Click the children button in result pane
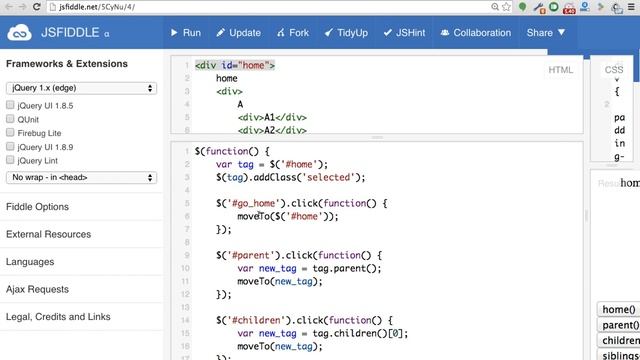This screenshot has width=640, height=360. 618,340
